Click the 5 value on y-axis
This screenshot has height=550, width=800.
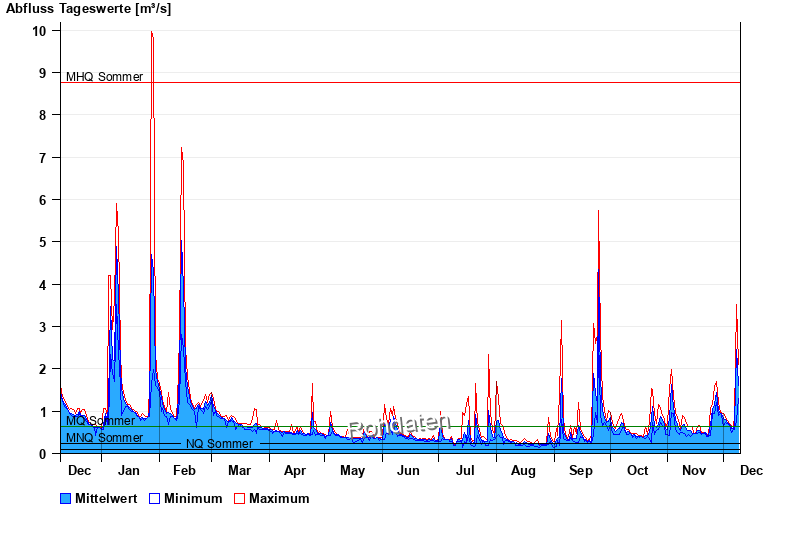click(43, 242)
